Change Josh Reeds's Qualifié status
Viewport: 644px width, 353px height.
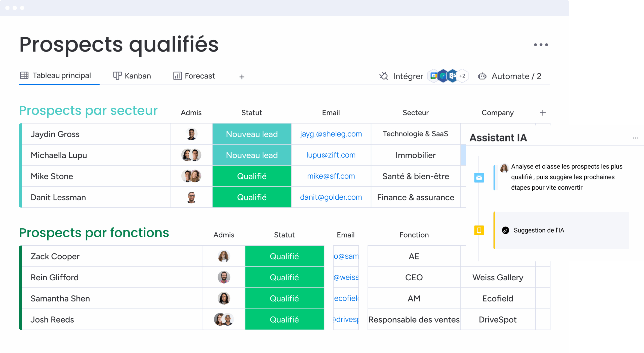(285, 319)
